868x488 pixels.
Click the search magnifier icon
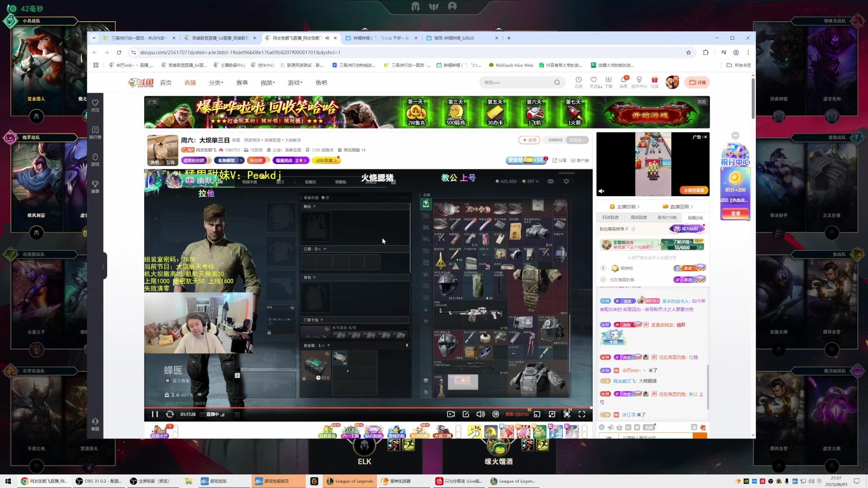click(557, 83)
